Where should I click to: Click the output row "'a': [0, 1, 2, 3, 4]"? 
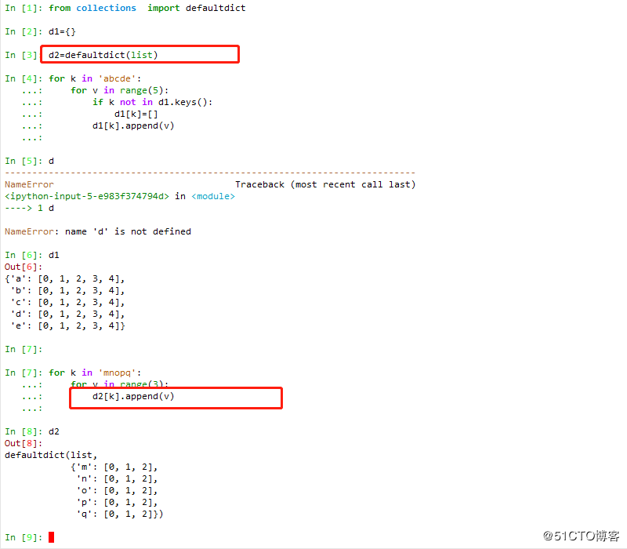(x=65, y=279)
